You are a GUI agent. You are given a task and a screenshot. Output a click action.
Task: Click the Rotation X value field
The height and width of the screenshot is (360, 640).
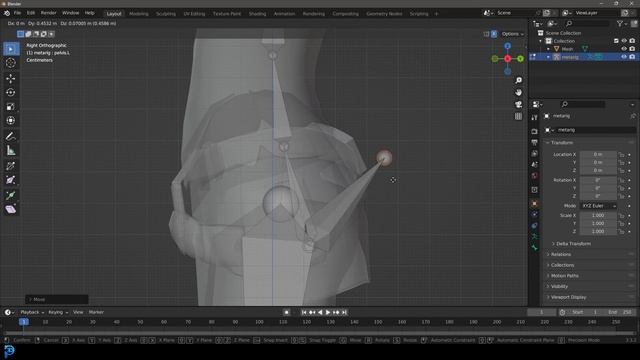598,180
